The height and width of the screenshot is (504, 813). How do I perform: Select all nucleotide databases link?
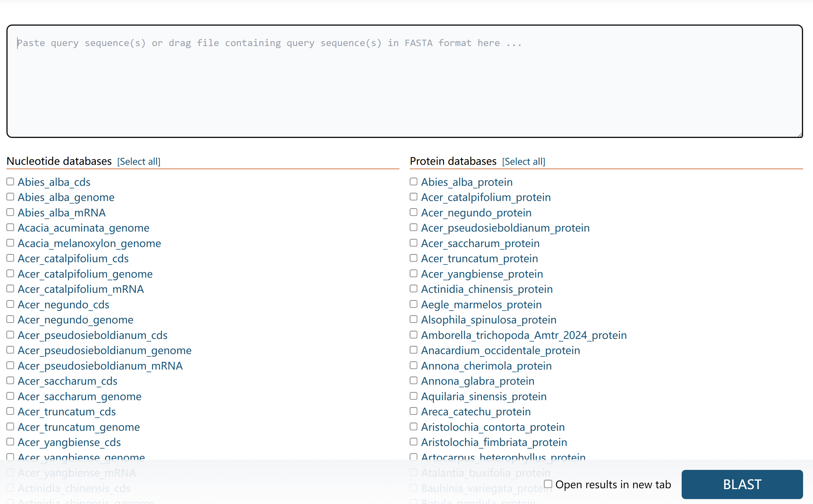(x=139, y=162)
